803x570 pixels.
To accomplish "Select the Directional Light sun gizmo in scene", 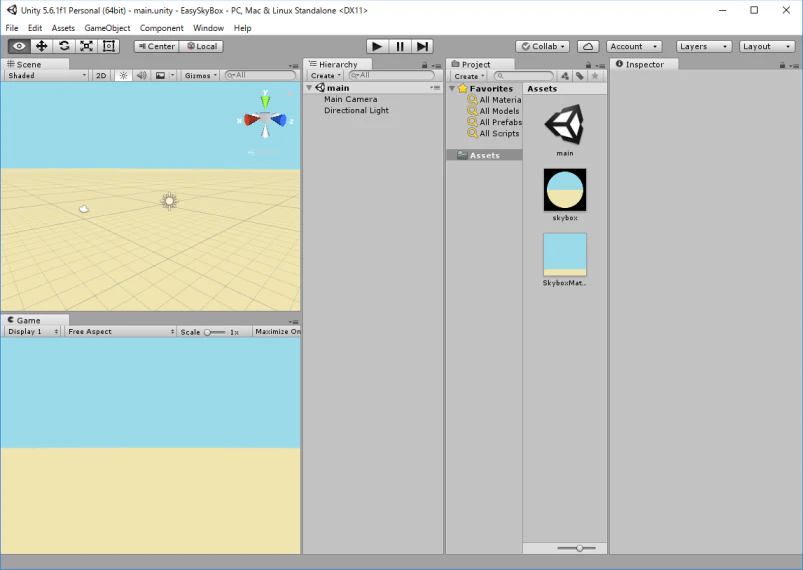I will pos(169,201).
